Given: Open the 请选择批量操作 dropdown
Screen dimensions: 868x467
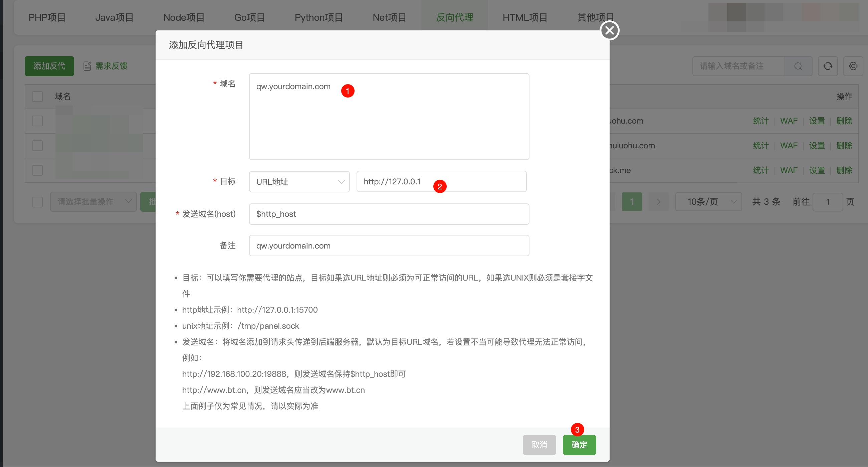Looking at the screenshot, I should click(x=93, y=202).
